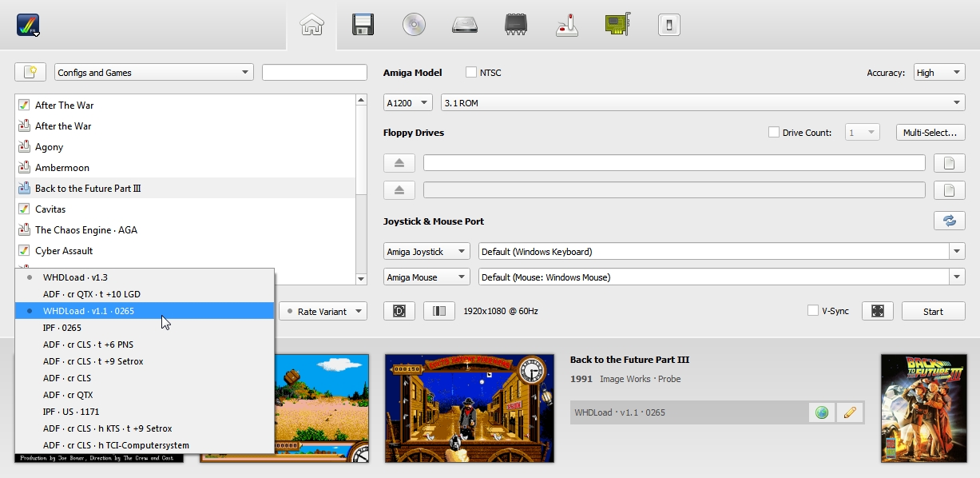Click the New Configuration button
The width and height of the screenshot is (980, 478).
pyautogui.click(x=30, y=72)
